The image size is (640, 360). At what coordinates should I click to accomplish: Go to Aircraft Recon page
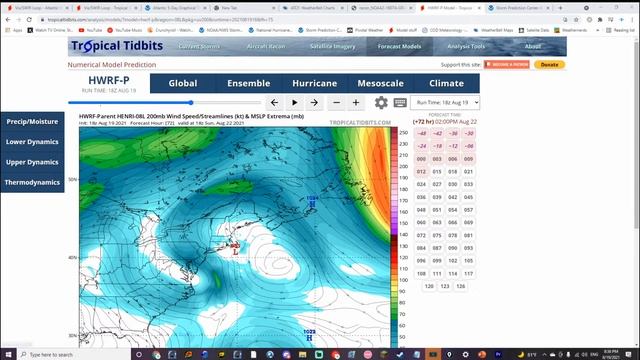click(266, 47)
